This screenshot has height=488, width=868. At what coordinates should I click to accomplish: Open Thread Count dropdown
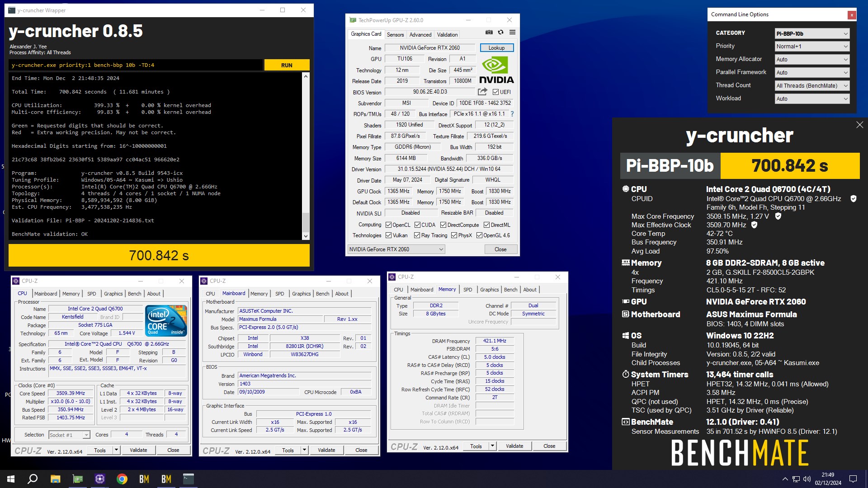(812, 86)
